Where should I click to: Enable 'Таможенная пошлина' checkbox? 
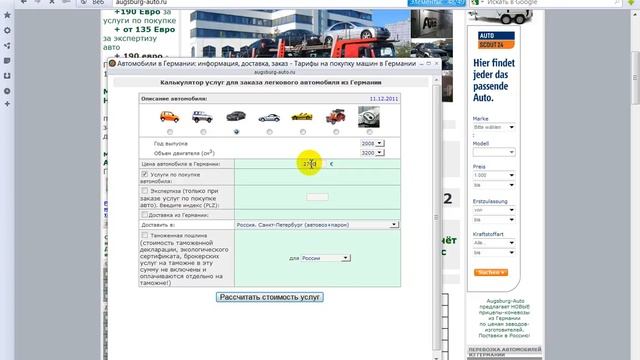click(144, 235)
